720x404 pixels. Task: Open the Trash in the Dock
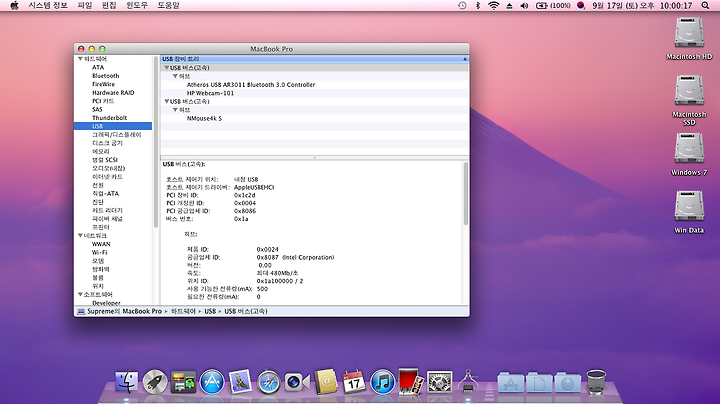596,382
